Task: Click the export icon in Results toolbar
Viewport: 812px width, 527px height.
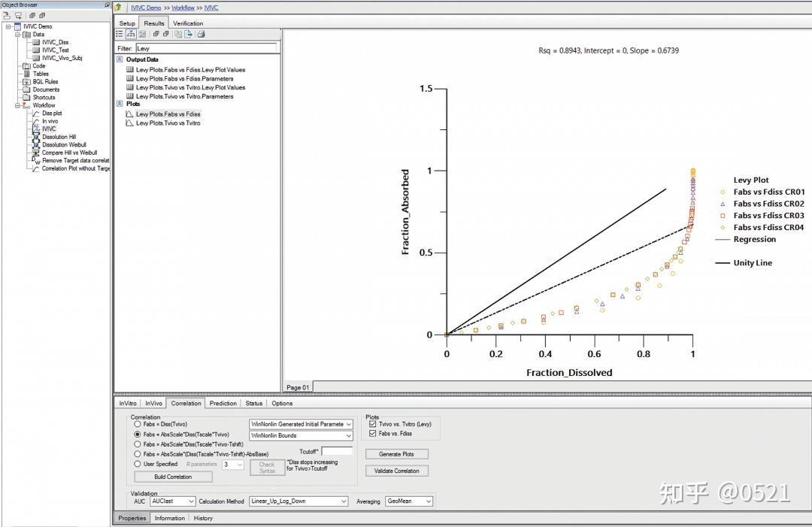Action: click(189, 34)
